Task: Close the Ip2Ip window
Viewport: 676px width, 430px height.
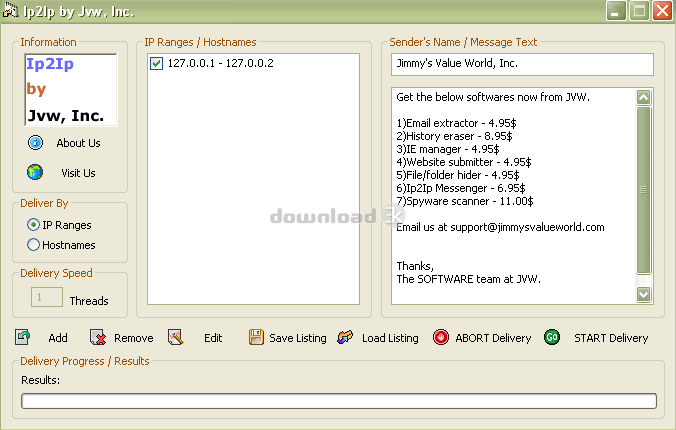Action: (x=663, y=11)
